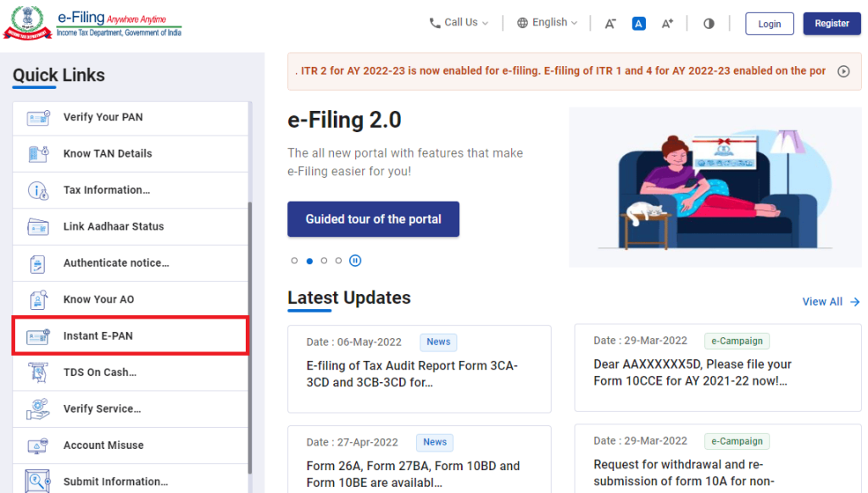Click the e-Filing Income Tax Department logo
Image resolution: width=868 pixels, height=493 pixels.
92,23
